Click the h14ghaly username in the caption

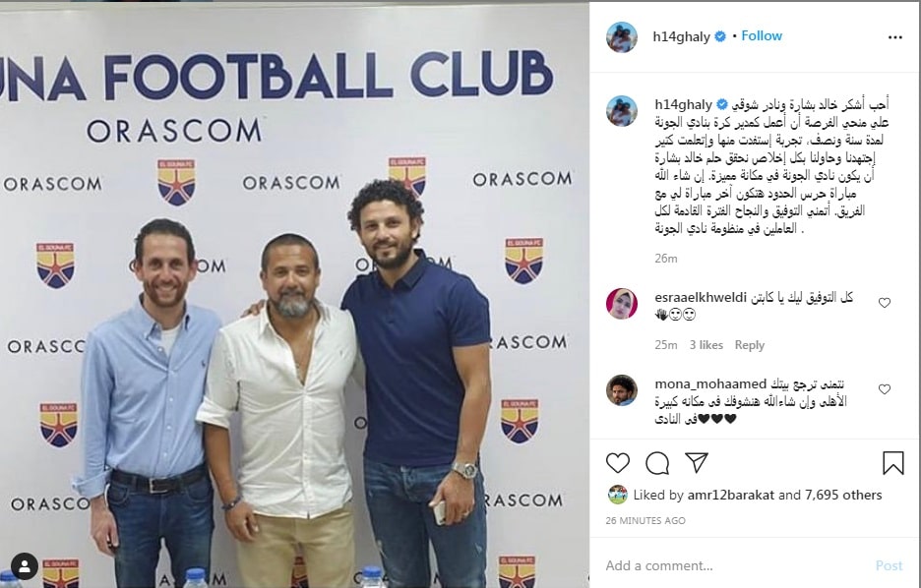click(683, 104)
